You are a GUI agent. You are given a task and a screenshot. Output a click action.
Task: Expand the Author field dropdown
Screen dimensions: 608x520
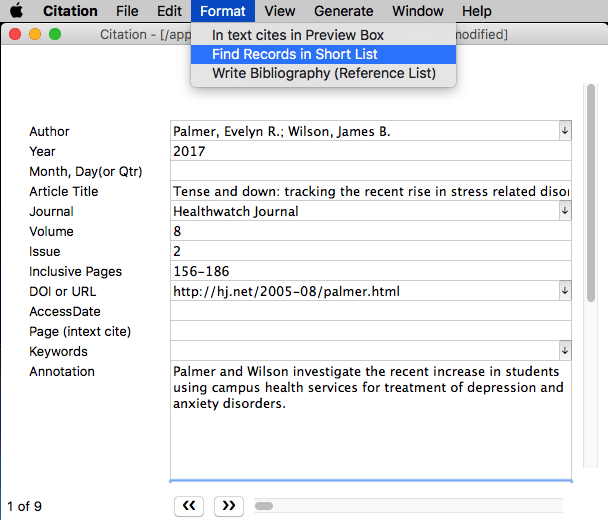coord(564,131)
